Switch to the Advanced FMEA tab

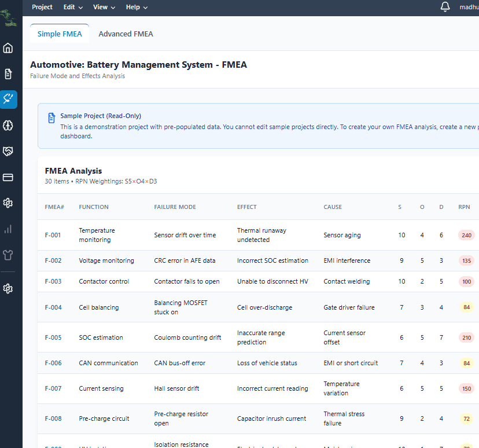tap(126, 34)
